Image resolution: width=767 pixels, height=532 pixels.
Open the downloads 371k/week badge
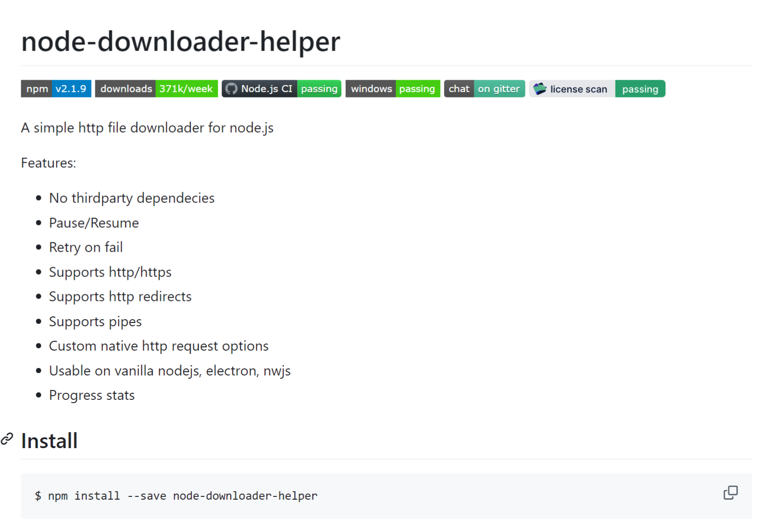[x=156, y=89]
